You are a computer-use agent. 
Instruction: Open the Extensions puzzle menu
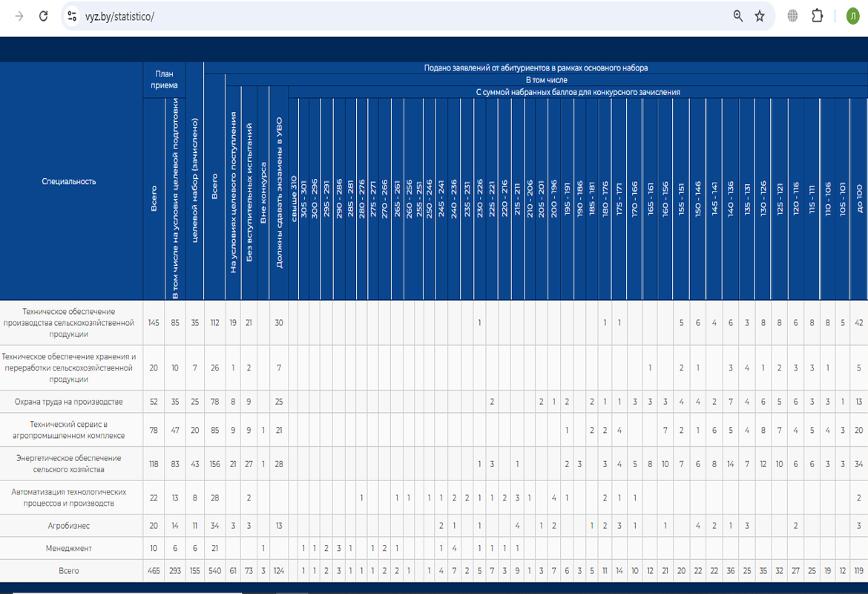click(818, 16)
